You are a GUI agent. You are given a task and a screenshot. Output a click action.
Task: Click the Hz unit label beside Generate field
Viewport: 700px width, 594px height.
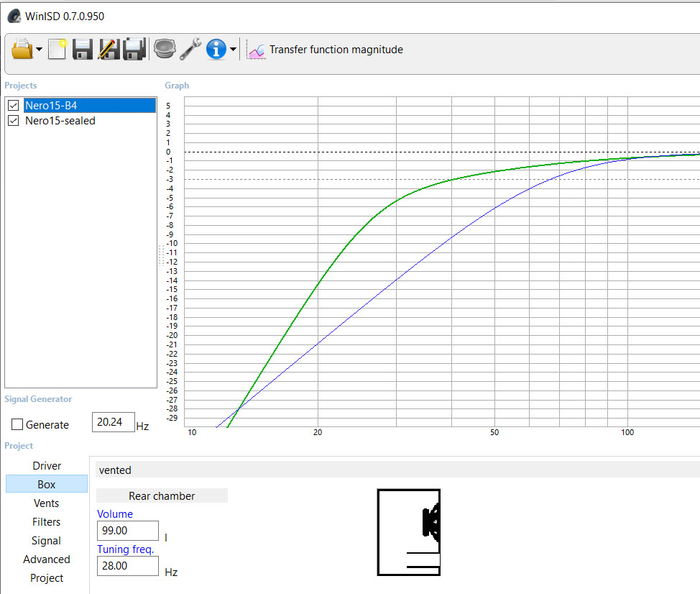(x=142, y=426)
